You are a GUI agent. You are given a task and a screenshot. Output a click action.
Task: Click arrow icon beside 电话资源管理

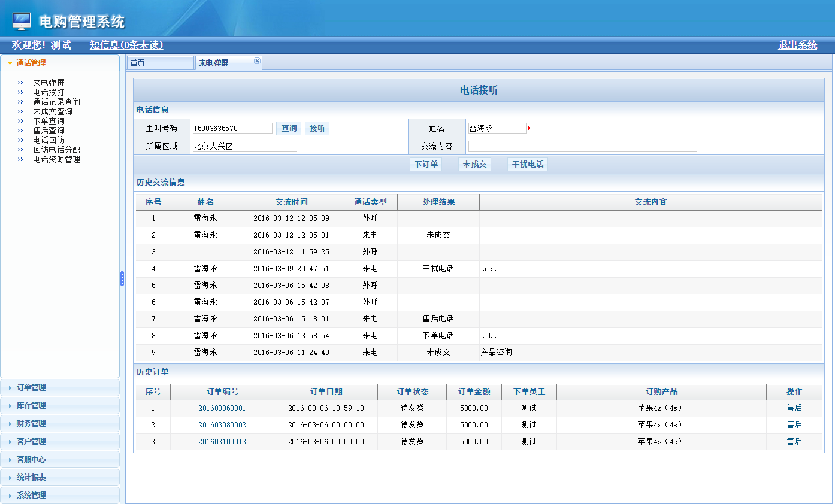tap(21, 159)
